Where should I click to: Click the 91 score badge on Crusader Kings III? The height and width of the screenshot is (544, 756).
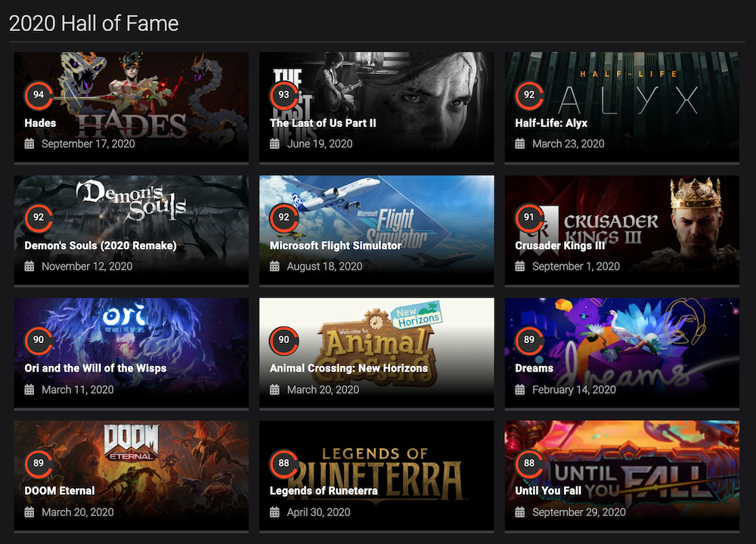529,218
